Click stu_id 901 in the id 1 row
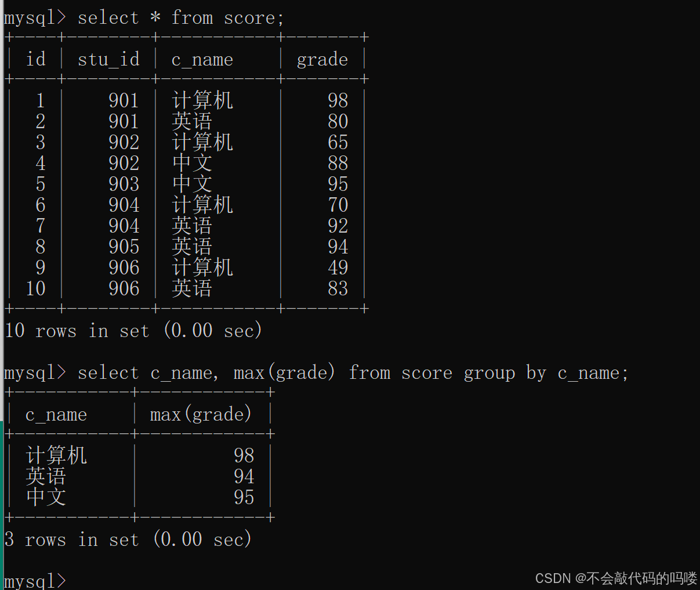 (124, 100)
